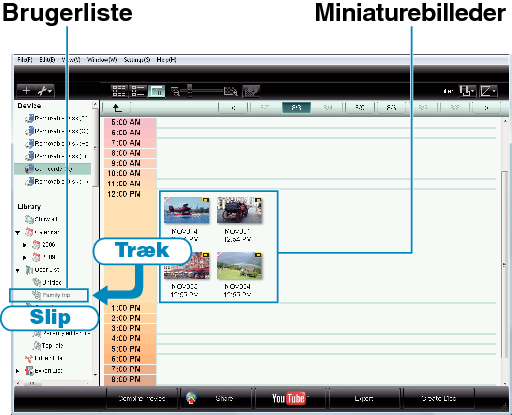The height and width of the screenshot is (415, 512).
Task: Click the zoom-out thumbnail size icon
Action: point(175,91)
